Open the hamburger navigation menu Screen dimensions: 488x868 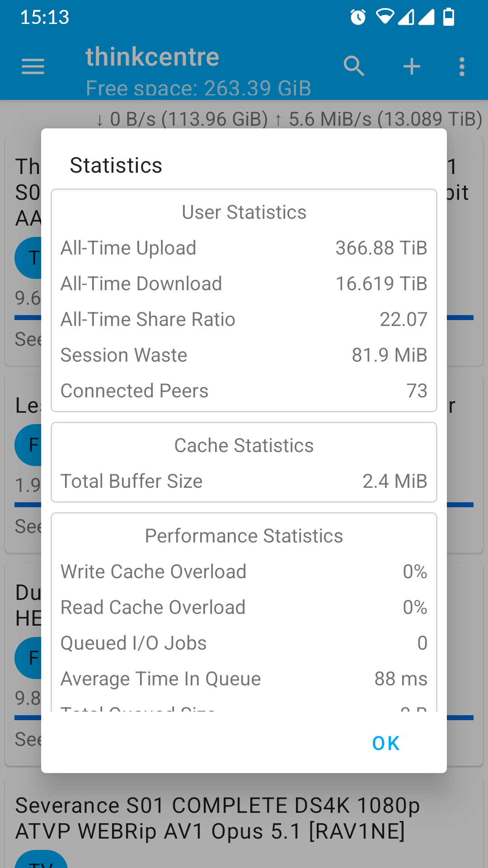pyautogui.click(x=33, y=66)
